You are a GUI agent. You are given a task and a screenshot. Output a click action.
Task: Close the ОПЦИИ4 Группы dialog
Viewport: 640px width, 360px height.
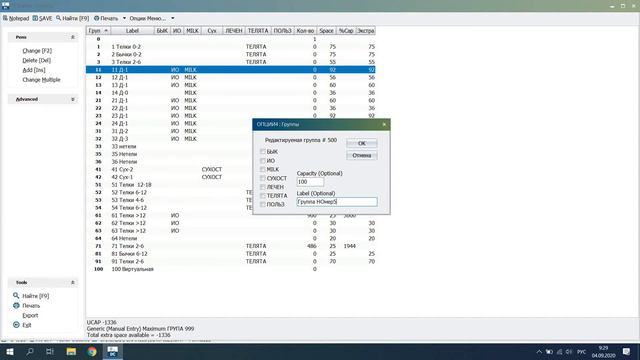pyautogui.click(x=384, y=124)
